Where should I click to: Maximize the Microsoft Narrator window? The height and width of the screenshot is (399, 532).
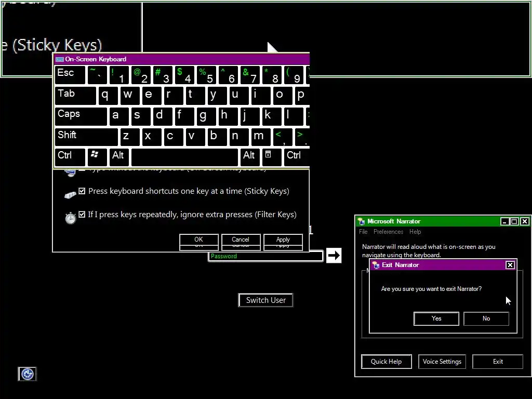tap(514, 221)
